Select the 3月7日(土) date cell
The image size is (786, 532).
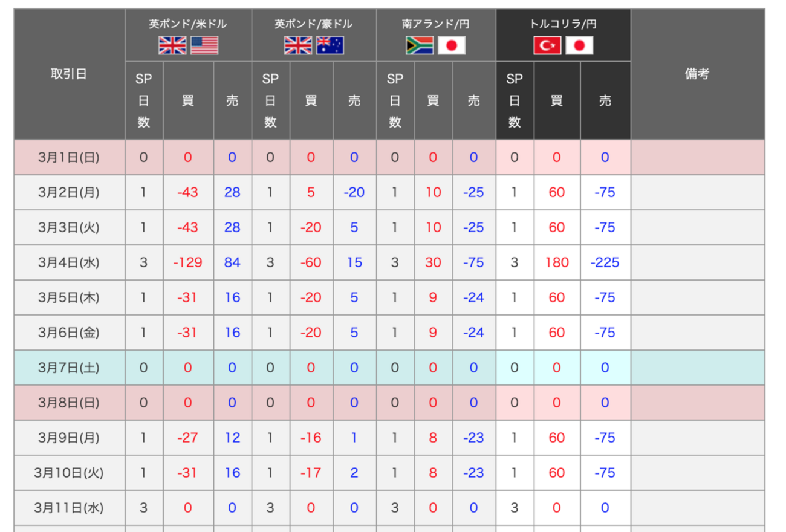pos(69,368)
